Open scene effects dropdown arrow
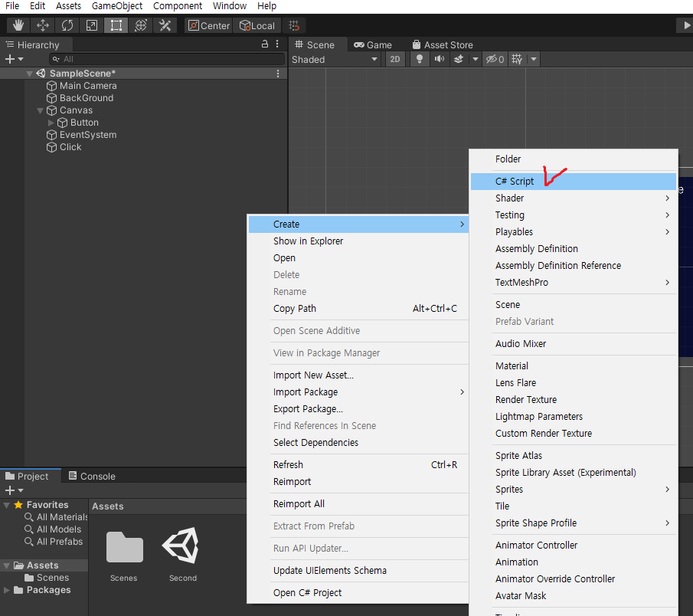The height and width of the screenshot is (616, 693). 475,59
